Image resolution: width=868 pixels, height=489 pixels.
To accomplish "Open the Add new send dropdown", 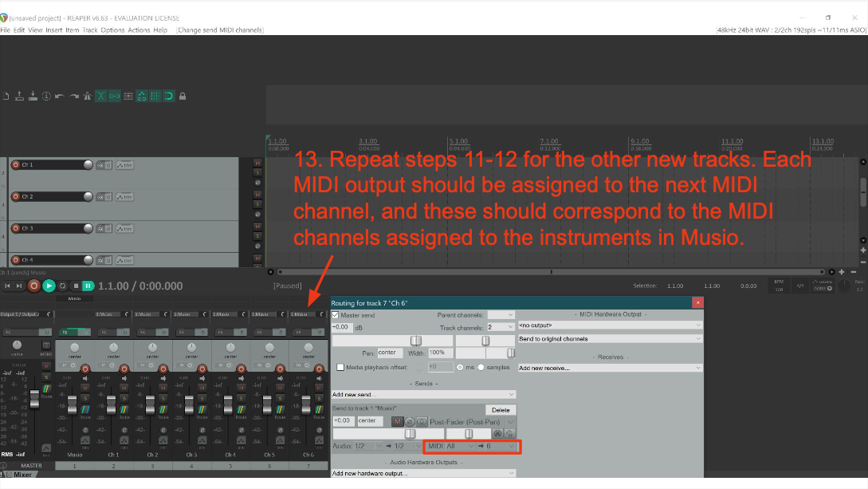I will [x=423, y=394].
